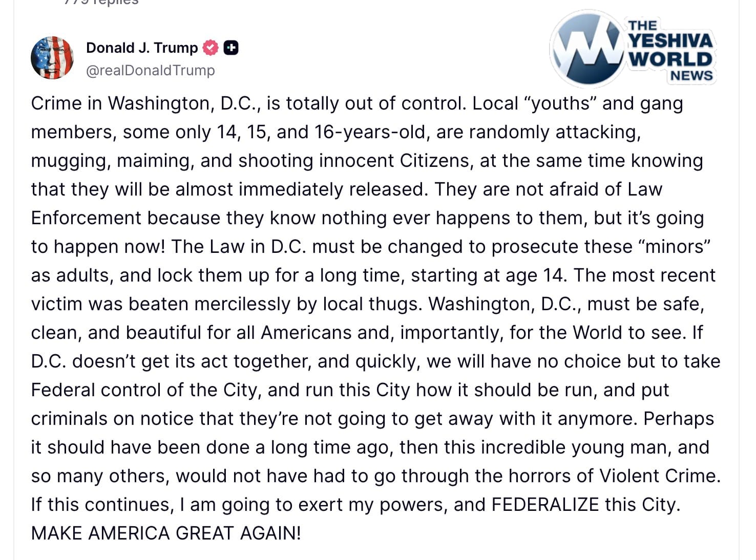Click the quoted word "minors" in post
The height and width of the screenshot is (560, 756).
point(675,247)
